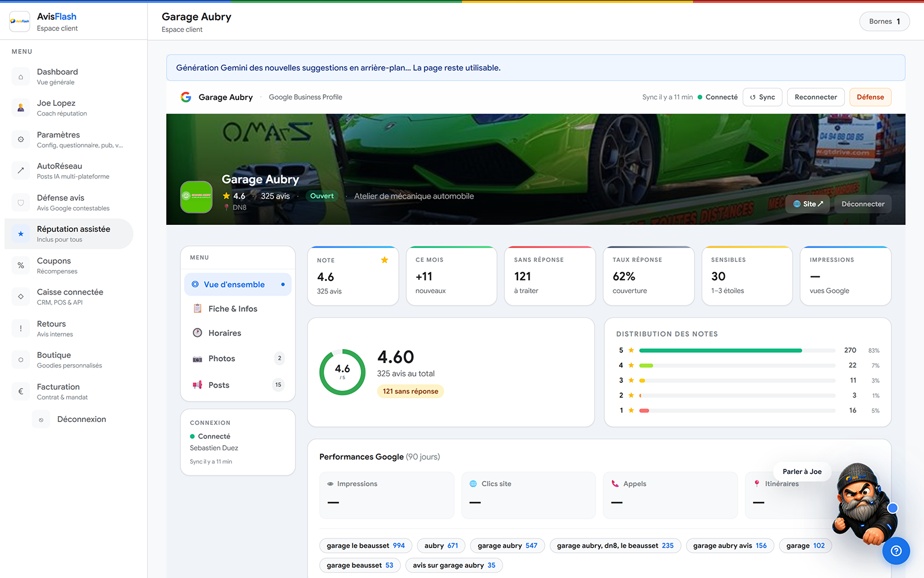This screenshot has width=924, height=578.
Task: Click the Posts megaphone icon
Action: point(198,385)
